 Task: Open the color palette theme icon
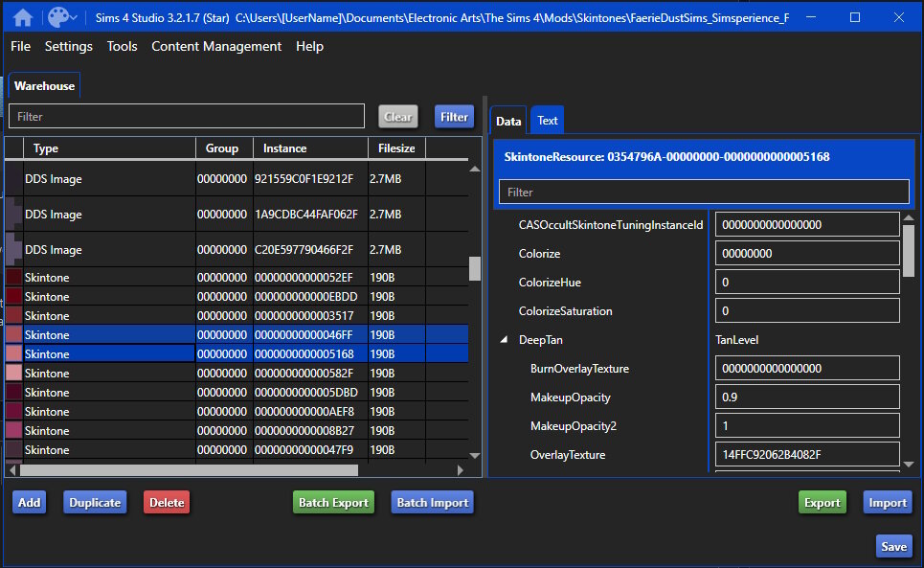(x=57, y=17)
